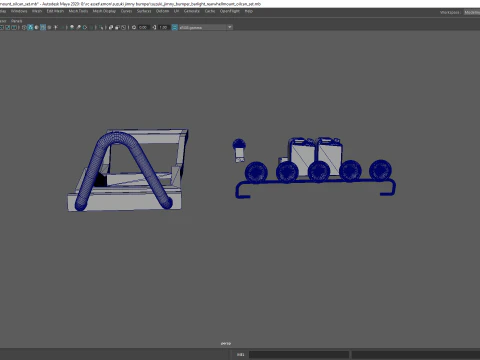
Task: Toggle screen space ambient occlusion
Action: pyautogui.click(x=72, y=27)
